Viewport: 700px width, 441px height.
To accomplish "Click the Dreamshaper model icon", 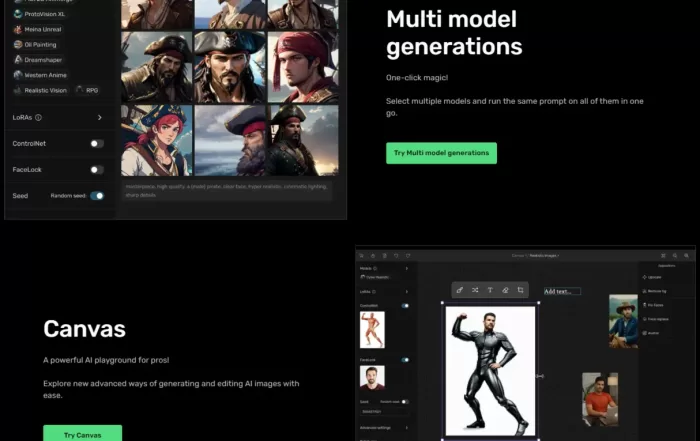I will pyautogui.click(x=18, y=60).
